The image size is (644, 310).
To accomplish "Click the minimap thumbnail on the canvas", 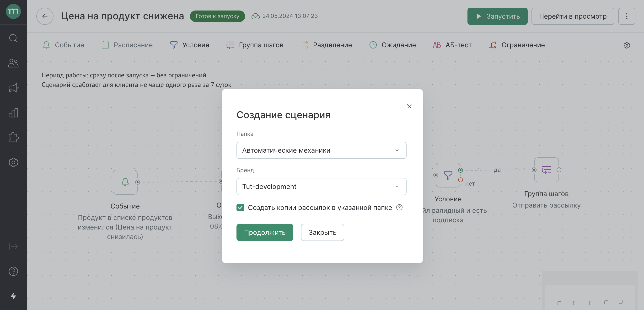I will 590,290.
